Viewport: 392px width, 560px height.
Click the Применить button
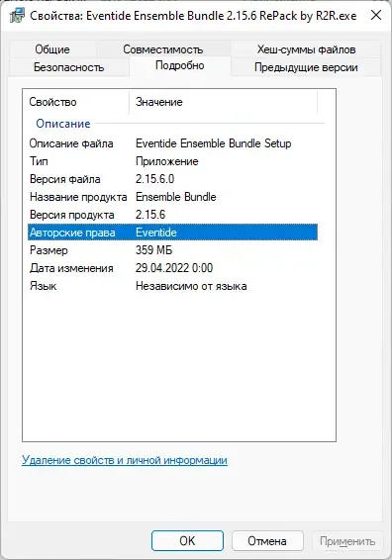tap(347, 541)
